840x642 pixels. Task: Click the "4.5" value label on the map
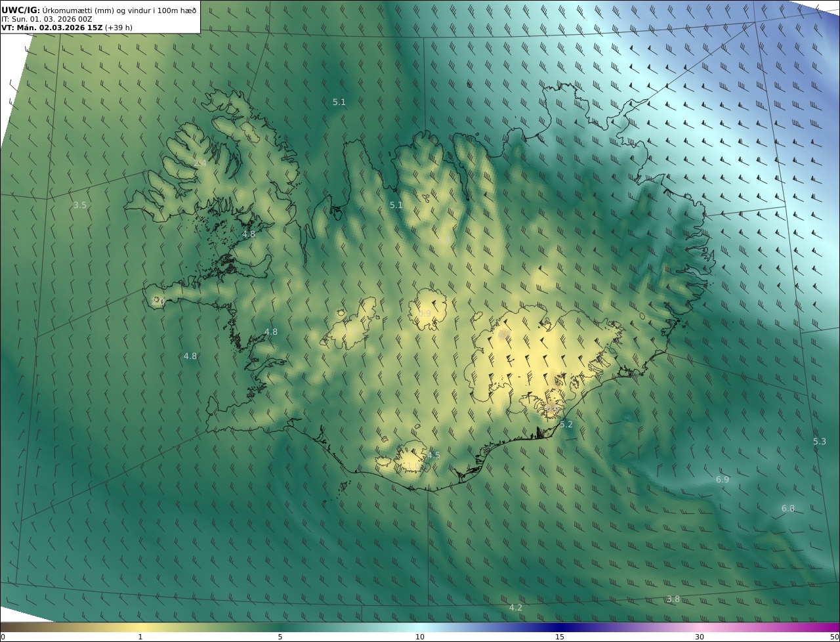point(434,456)
